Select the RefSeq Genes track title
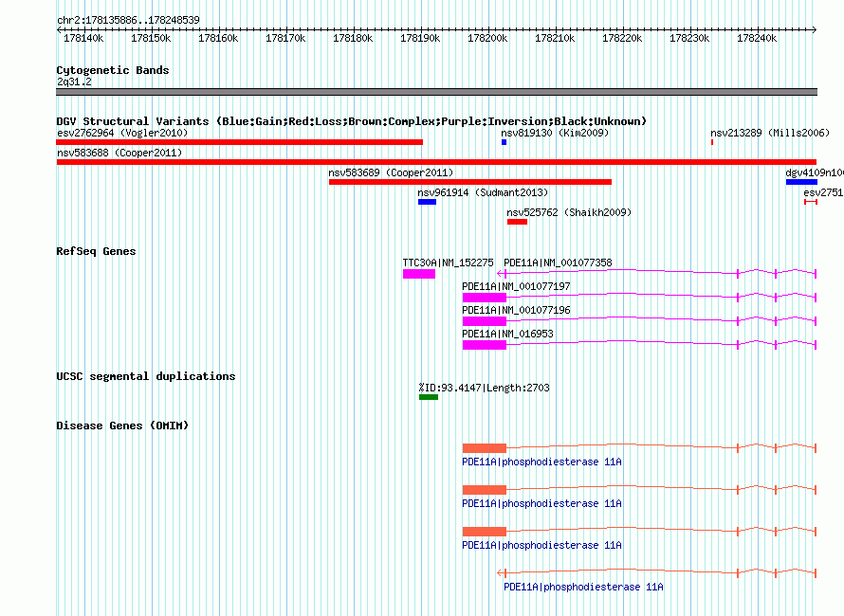The image size is (844, 616). 96,251
